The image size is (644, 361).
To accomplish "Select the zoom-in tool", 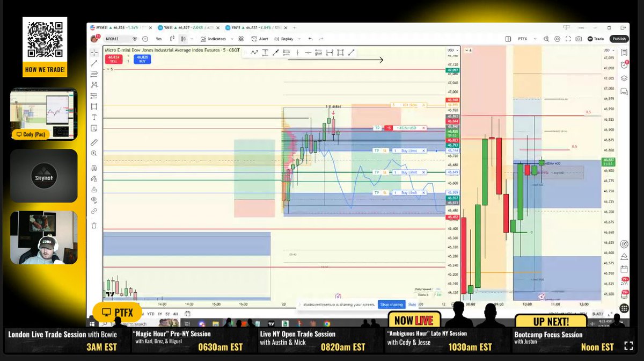I will [94, 153].
